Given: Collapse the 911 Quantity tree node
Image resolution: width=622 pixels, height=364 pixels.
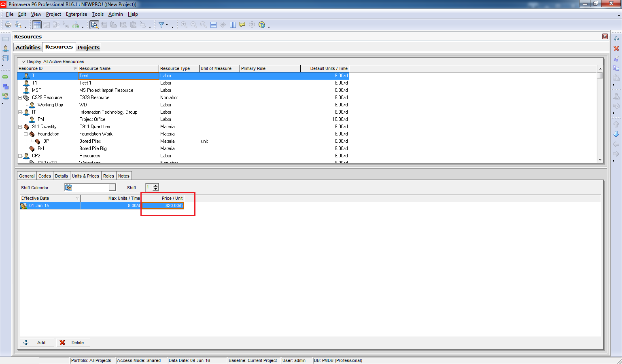Looking at the screenshot, I should pyautogui.click(x=20, y=127).
